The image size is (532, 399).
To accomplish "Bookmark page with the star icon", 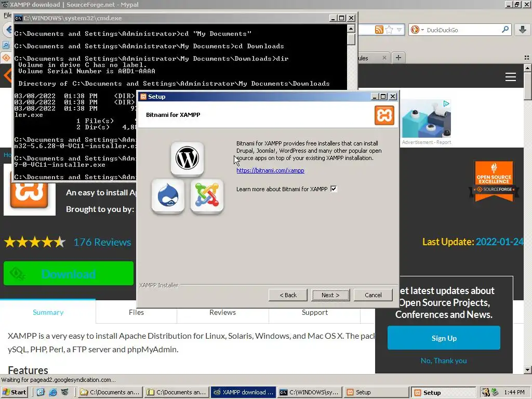I will (x=389, y=30).
